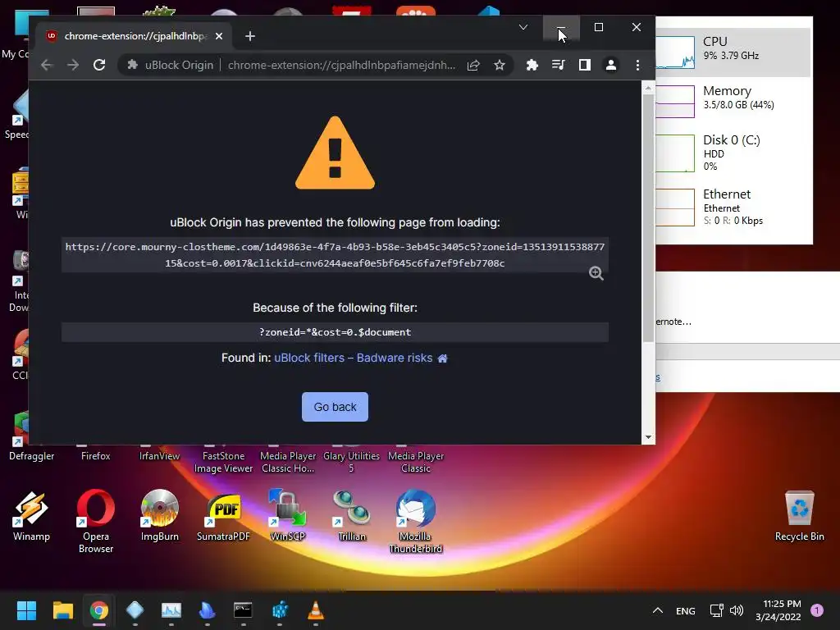
Task: Click the share page icon in address bar
Action: point(473,65)
